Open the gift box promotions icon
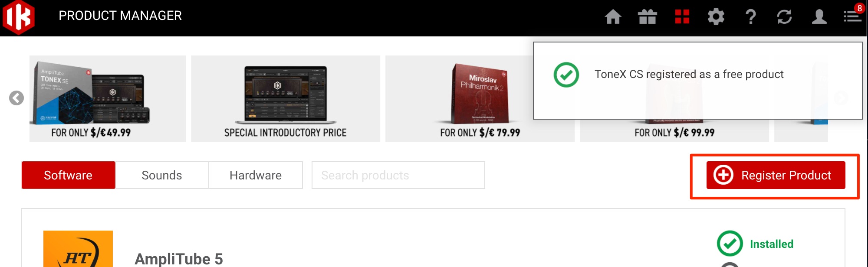The width and height of the screenshot is (868, 267). pyautogui.click(x=647, y=17)
